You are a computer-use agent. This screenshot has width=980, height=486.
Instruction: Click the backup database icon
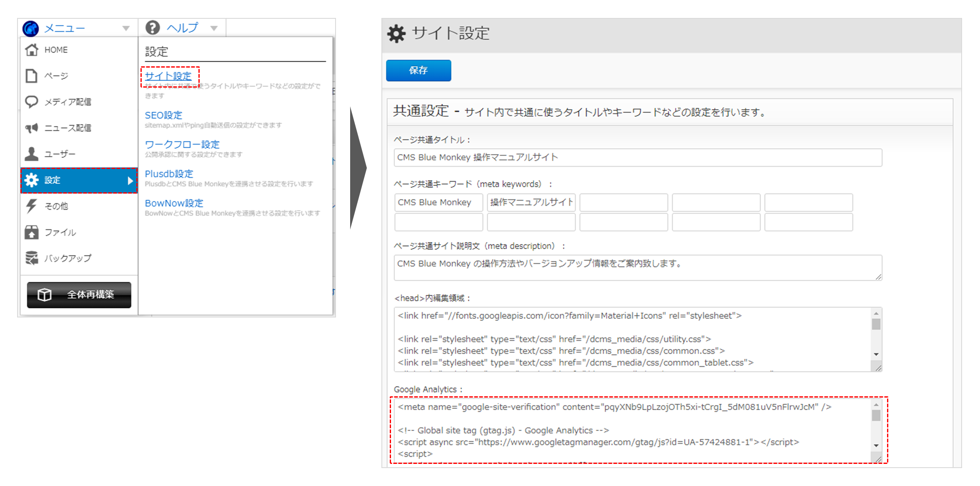32,258
